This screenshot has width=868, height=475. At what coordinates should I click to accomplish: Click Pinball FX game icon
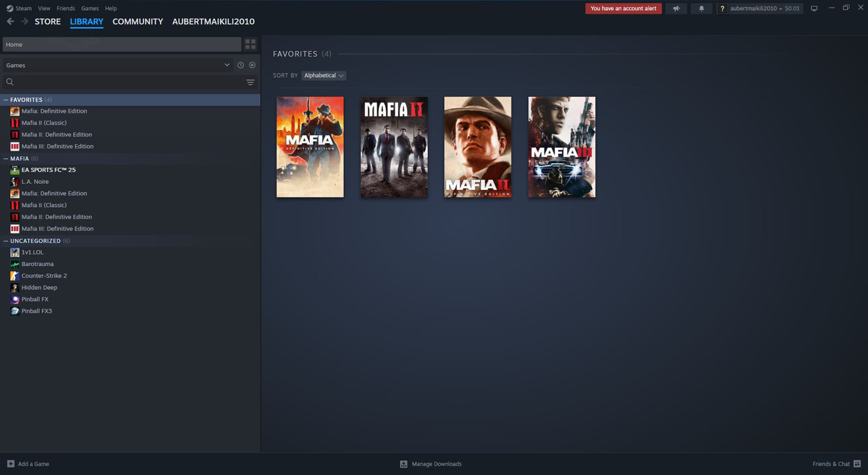(15, 299)
